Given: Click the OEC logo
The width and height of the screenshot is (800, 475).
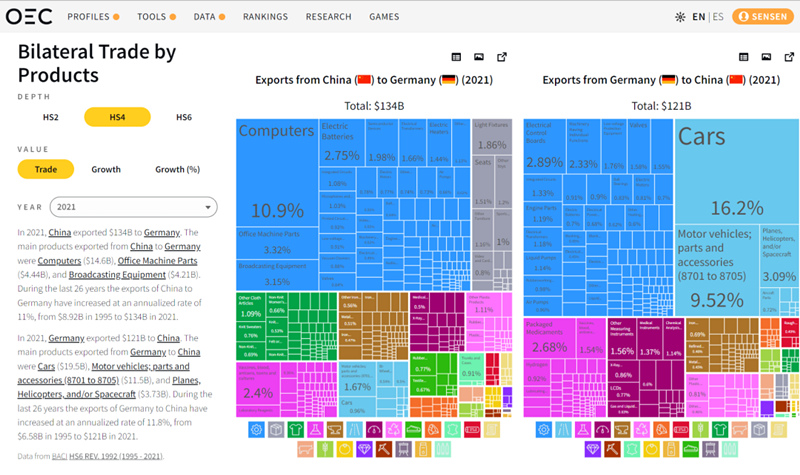Looking at the screenshot, I should 30,16.
